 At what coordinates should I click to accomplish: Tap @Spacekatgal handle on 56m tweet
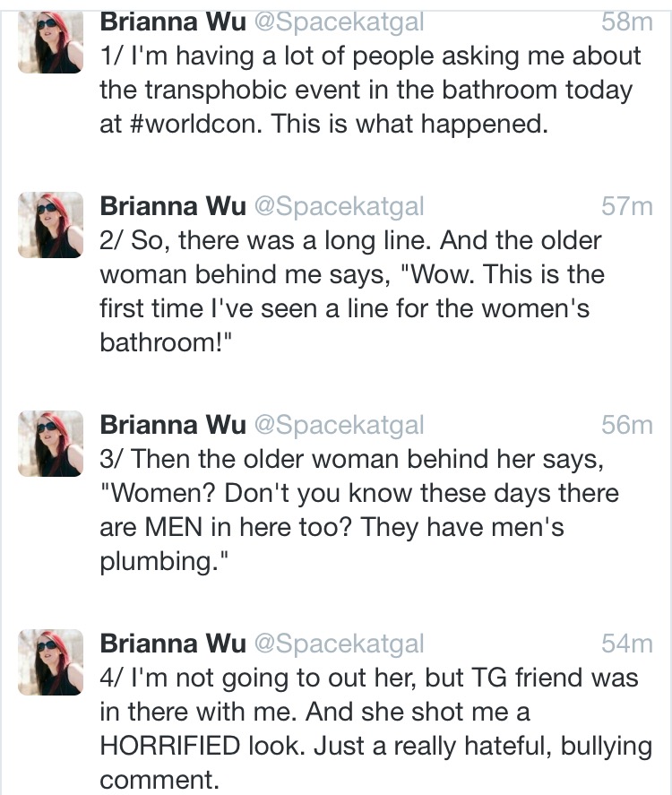pyautogui.click(x=339, y=426)
